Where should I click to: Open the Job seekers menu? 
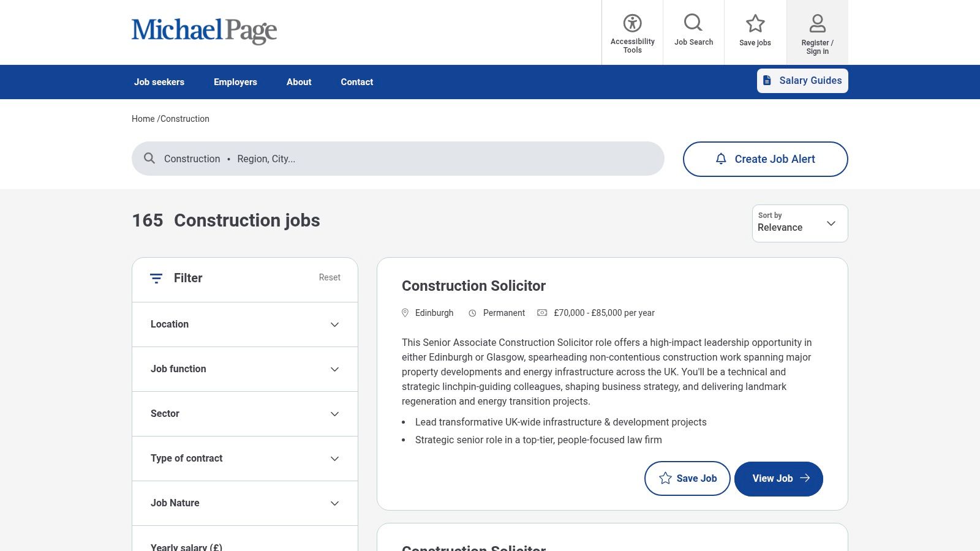click(159, 82)
